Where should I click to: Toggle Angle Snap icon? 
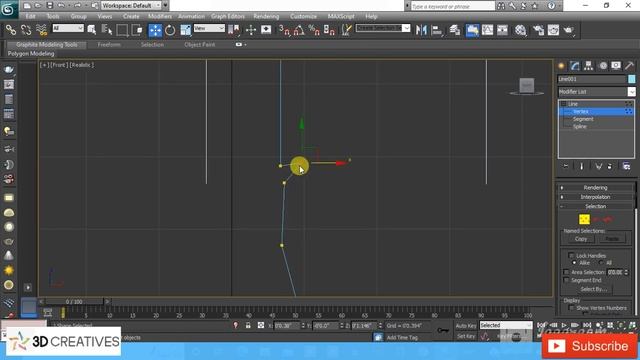[299, 30]
